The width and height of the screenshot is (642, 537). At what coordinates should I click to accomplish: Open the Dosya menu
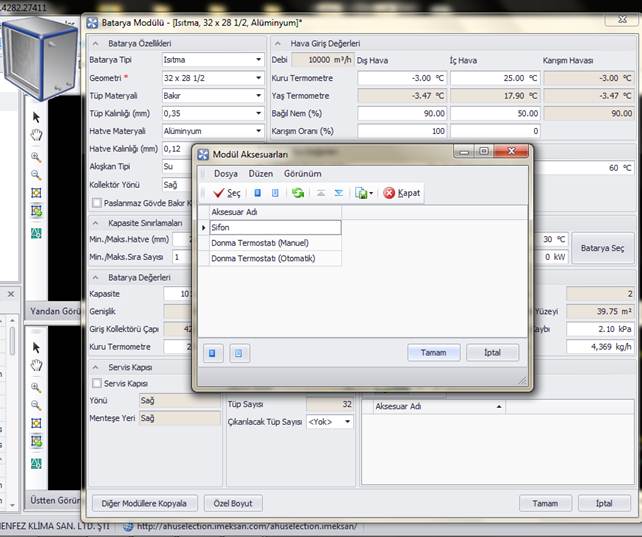[225, 173]
